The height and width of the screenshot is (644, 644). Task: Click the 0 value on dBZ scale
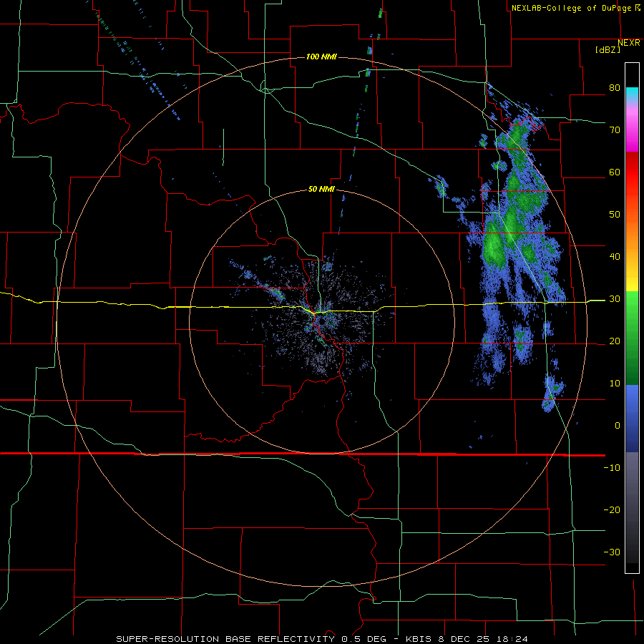coord(618,426)
